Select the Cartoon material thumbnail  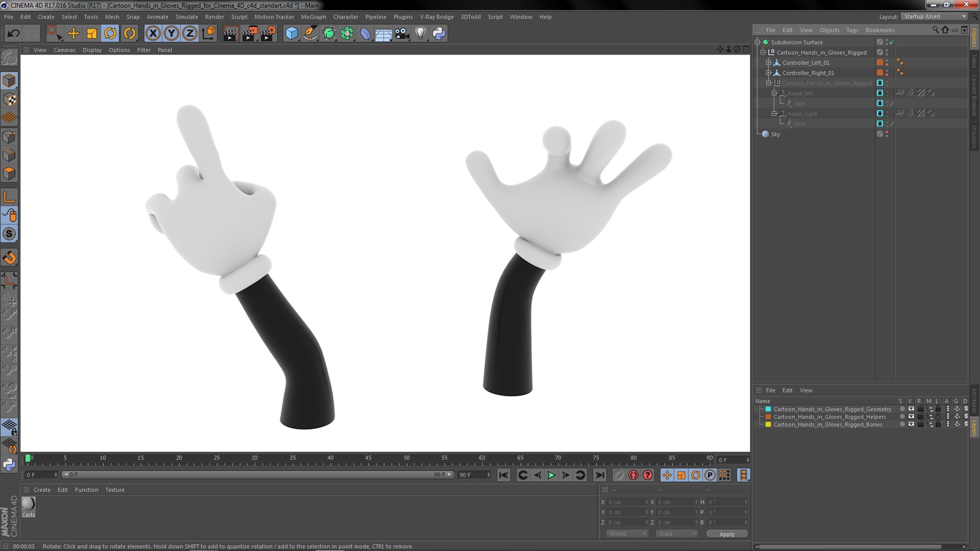point(29,504)
